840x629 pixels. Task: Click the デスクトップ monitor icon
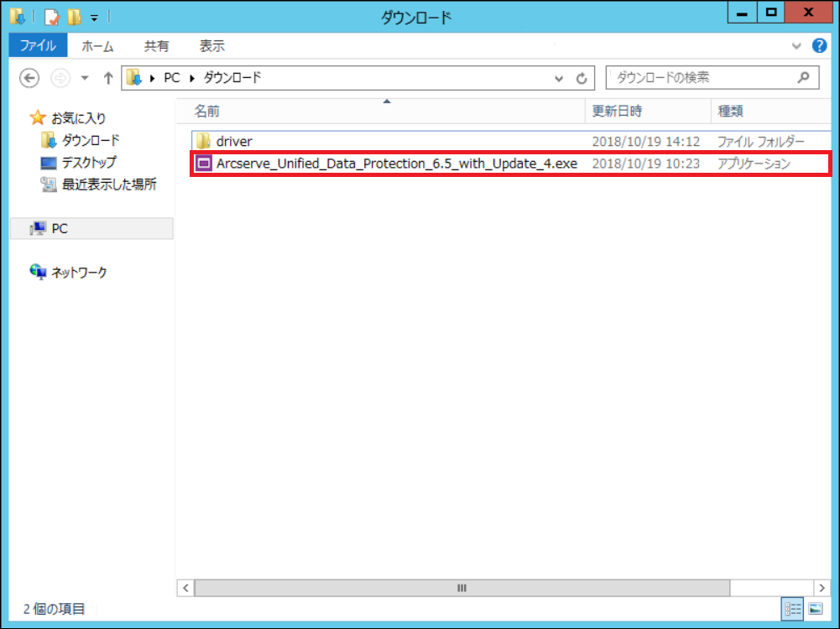(x=48, y=163)
